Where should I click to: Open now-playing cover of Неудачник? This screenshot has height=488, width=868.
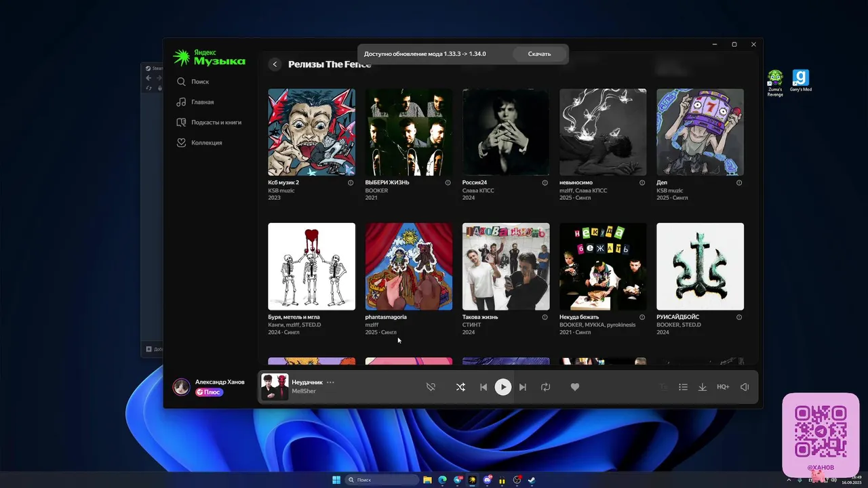coord(275,387)
